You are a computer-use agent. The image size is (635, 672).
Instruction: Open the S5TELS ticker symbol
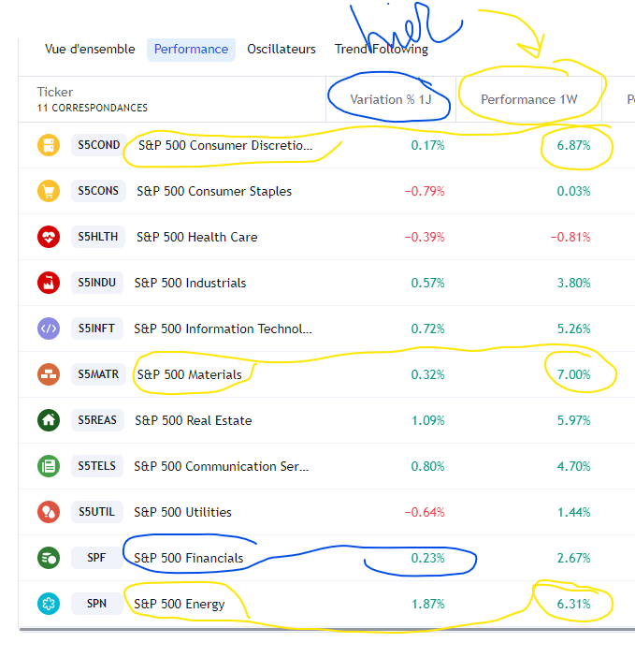coord(98,466)
